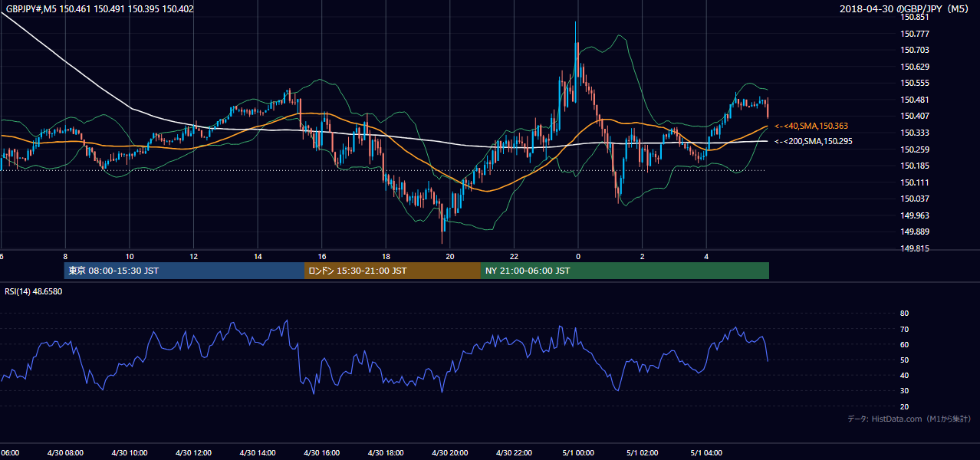
Task: Click the 4/30 12:00 date axis label
Action: pos(193,453)
